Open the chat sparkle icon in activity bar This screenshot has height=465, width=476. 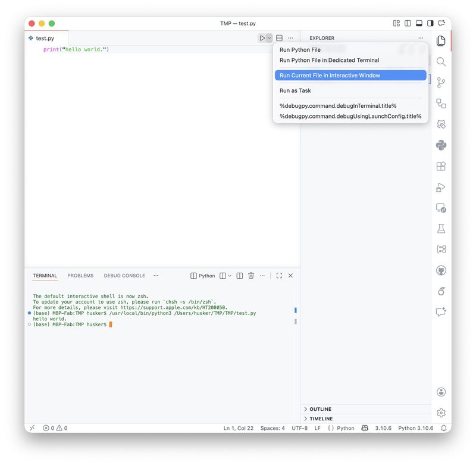coord(441,312)
